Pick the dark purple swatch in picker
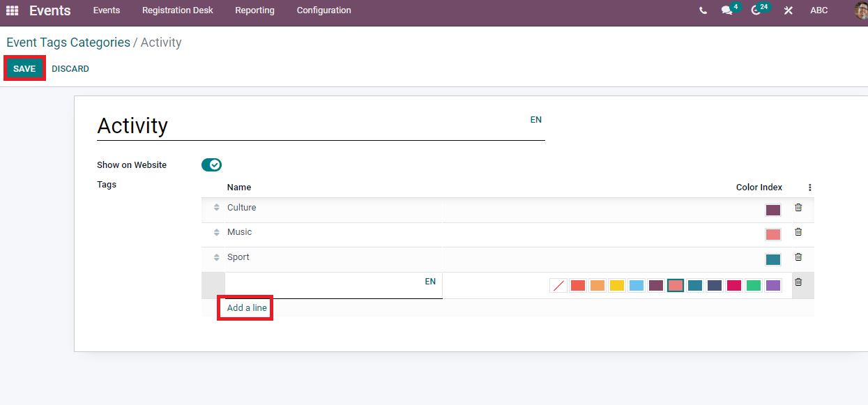Viewport: 868px width, 405px height. [x=656, y=285]
